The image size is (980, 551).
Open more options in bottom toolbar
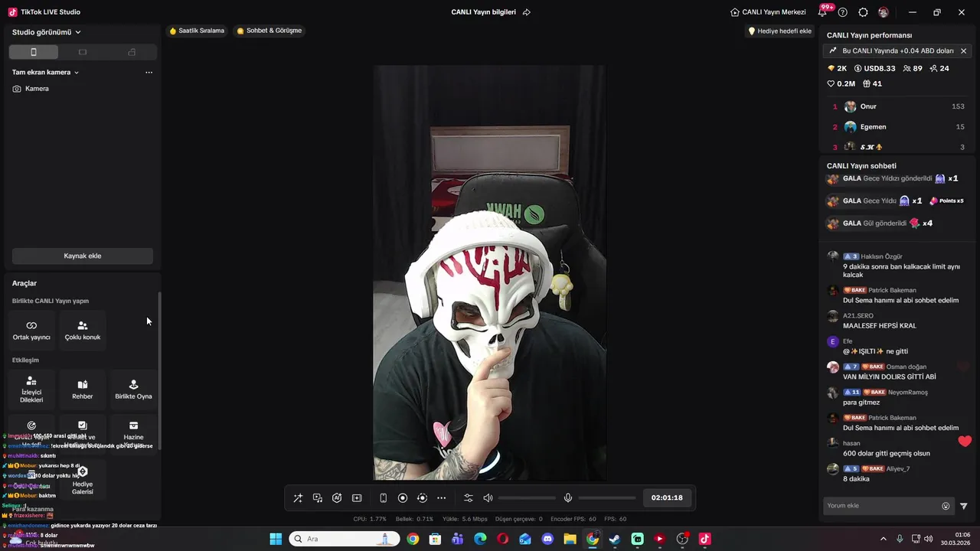click(x=441, y=498)
